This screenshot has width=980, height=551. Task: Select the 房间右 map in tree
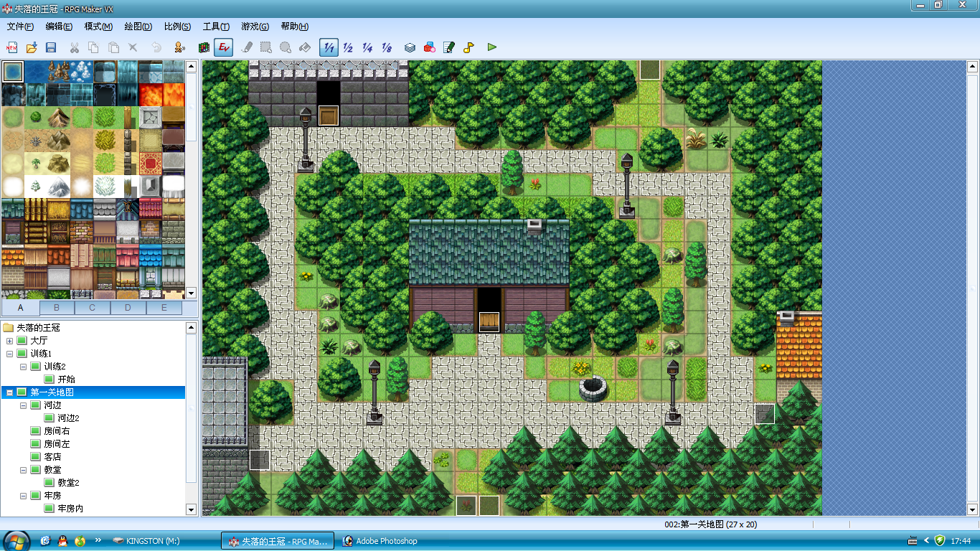(57, 431)
